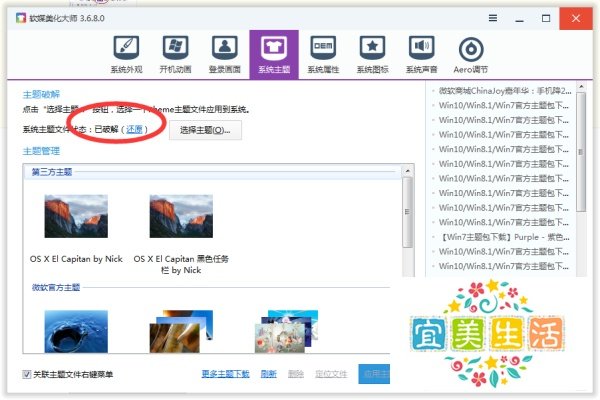Close the 软媒美化大师 window
The height and width of the screenshot is (400, 600).
pos(576,18)
